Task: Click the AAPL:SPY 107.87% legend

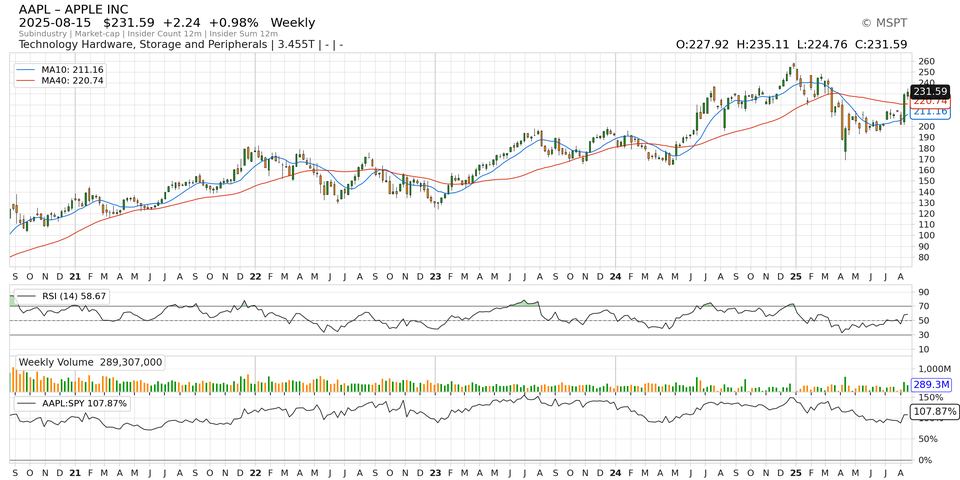Action: click(x=72, y=403)
